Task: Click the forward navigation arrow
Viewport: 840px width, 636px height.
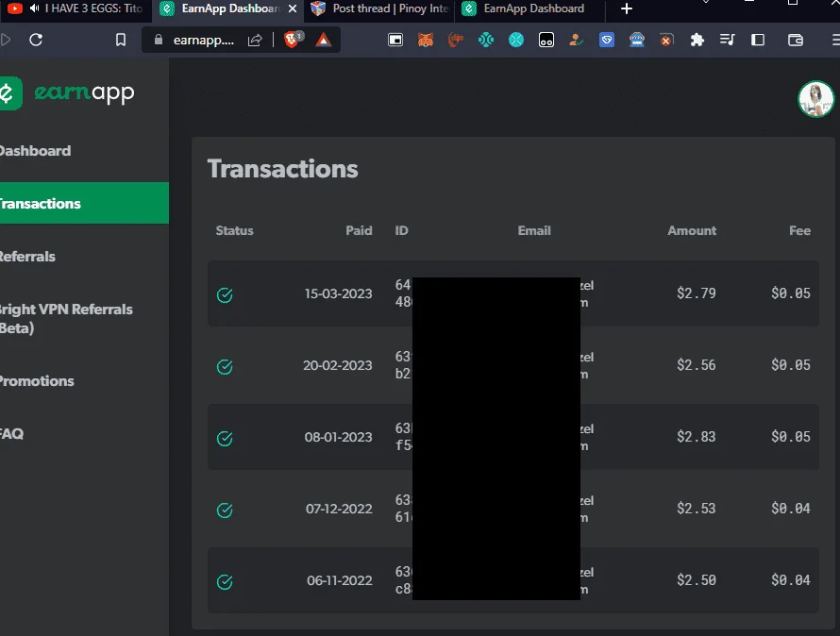Action: [x=6, y=40]
